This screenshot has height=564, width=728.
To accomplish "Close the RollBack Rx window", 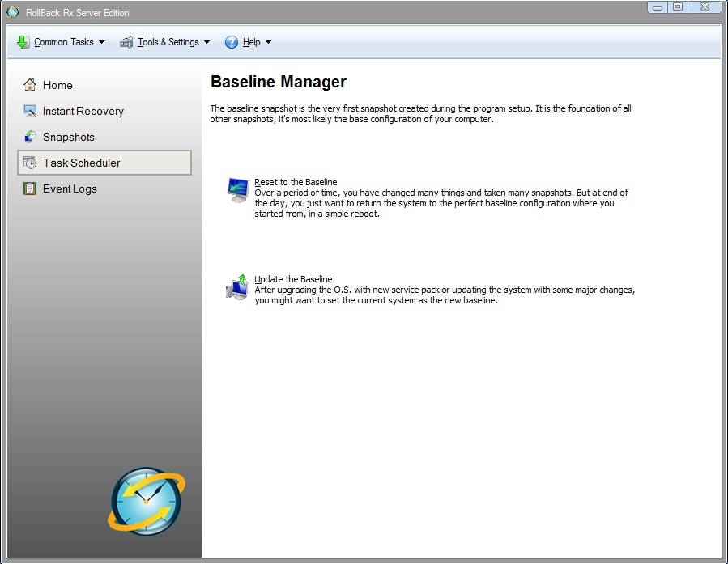I will (705, 7).
